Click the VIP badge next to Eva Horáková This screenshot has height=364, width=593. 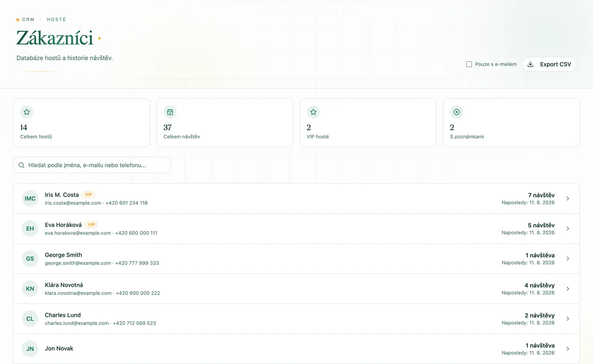[x=92, y=225]
